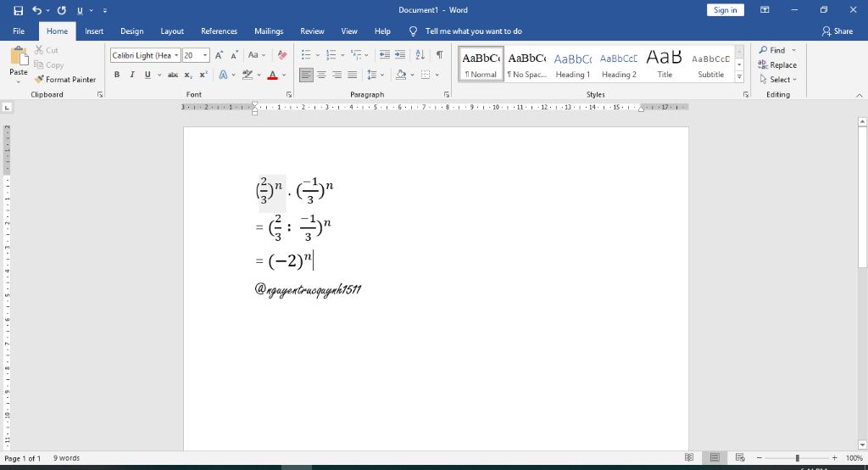Click the 9 words count in status bar
Image resolution: width=868 pixels, height=470 pixels.
[x=66, y=458]
